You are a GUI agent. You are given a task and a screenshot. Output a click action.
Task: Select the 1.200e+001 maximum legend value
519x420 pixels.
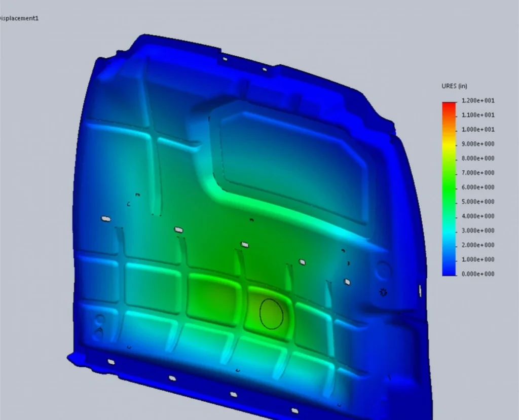click(478, 101)
